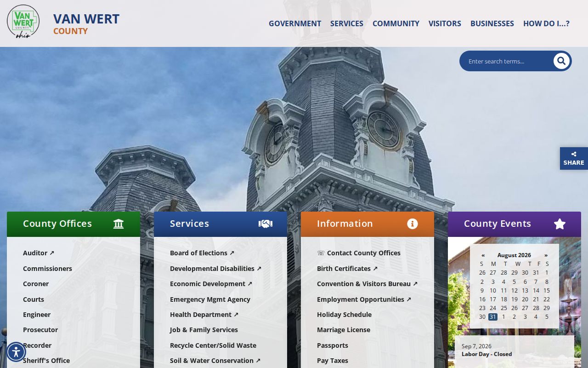This screenshot has height=368, width=588.
Task: Open the Recorder link
Action: pos(37,345)
